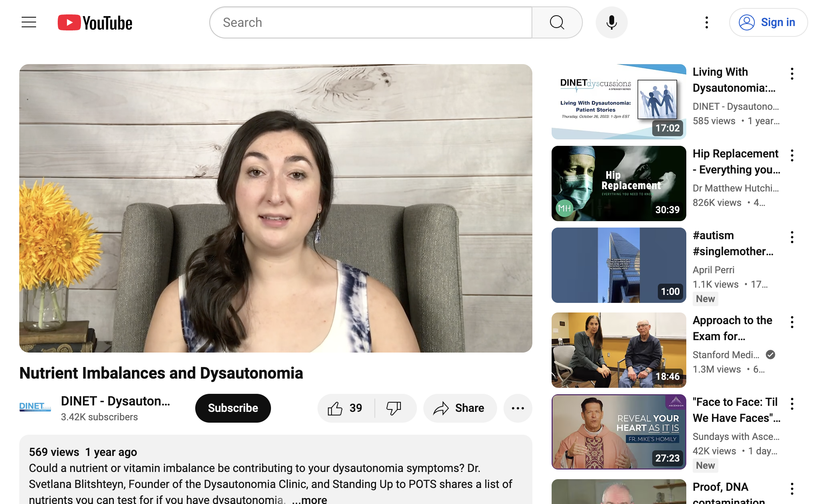Open the #autism #singlemother short thumbnail
The image size is (821, 504).
click(x=619, y=265)
